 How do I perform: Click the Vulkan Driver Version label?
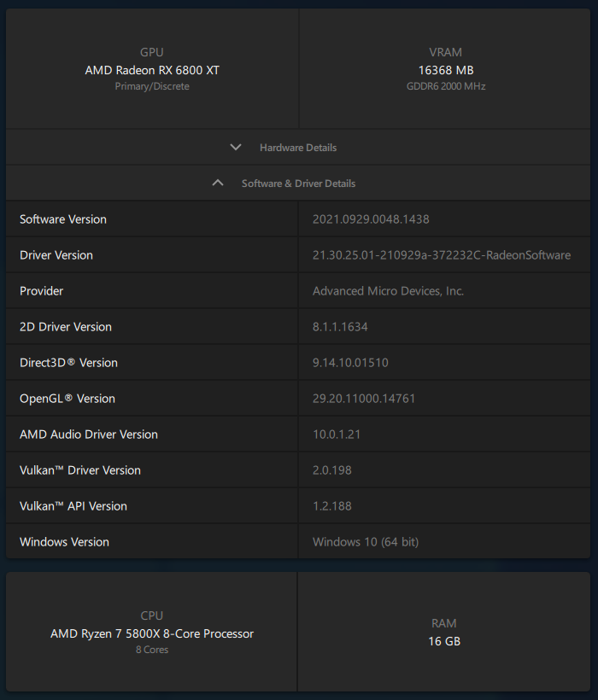point(80,470)
